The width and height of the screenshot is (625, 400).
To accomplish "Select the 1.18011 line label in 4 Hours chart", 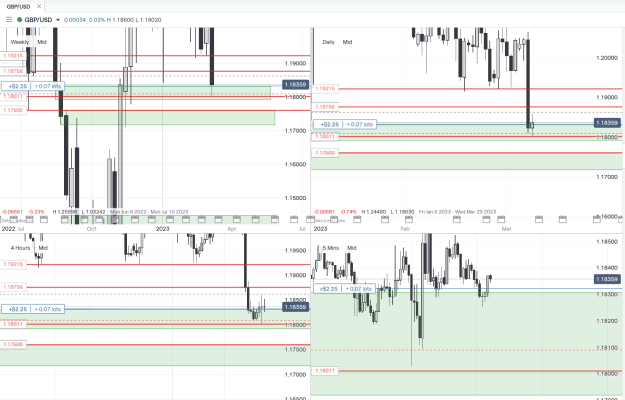I will (13, 324).
